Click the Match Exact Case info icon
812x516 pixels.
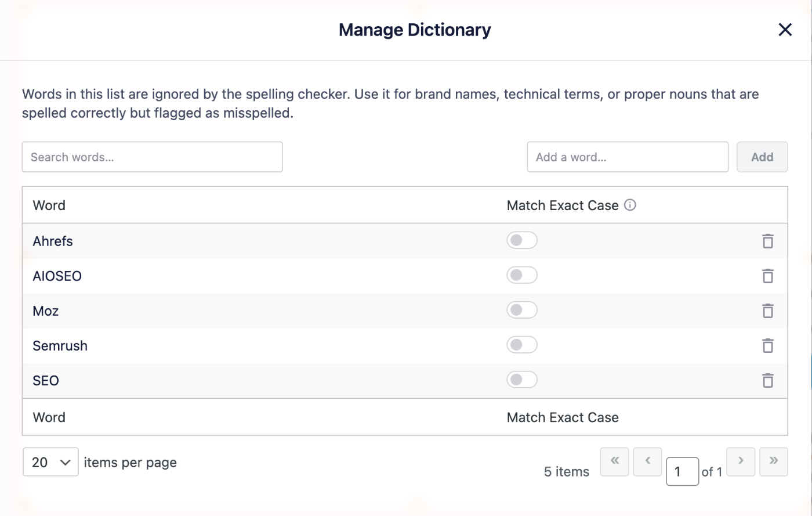[x=630, y=205]
